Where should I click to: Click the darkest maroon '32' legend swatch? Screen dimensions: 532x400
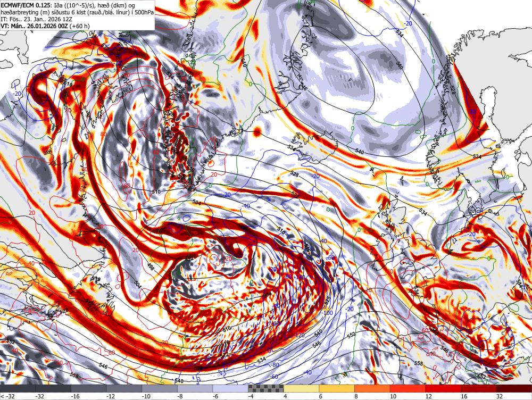[514, 388]
